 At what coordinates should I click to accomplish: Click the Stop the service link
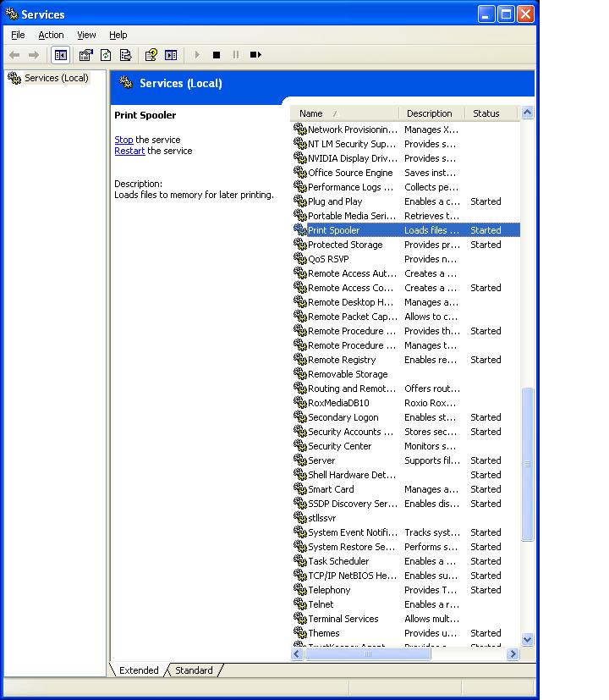pos(123,140)
